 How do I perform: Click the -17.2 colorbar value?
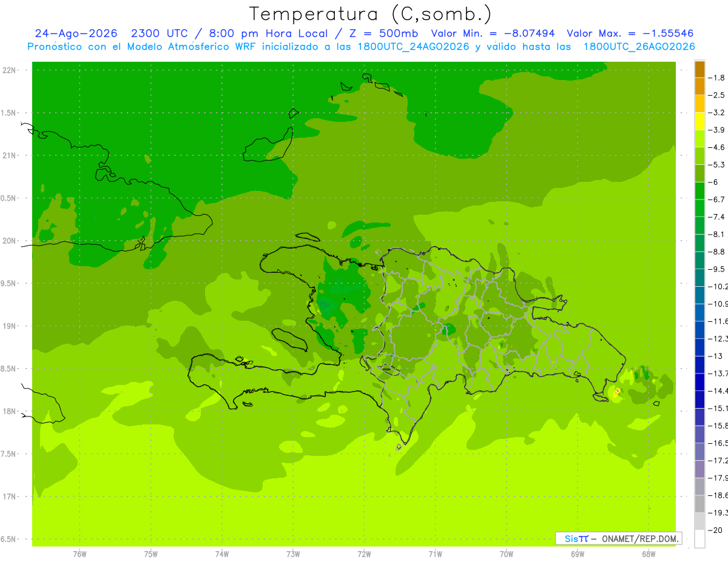tap(718, 461)
